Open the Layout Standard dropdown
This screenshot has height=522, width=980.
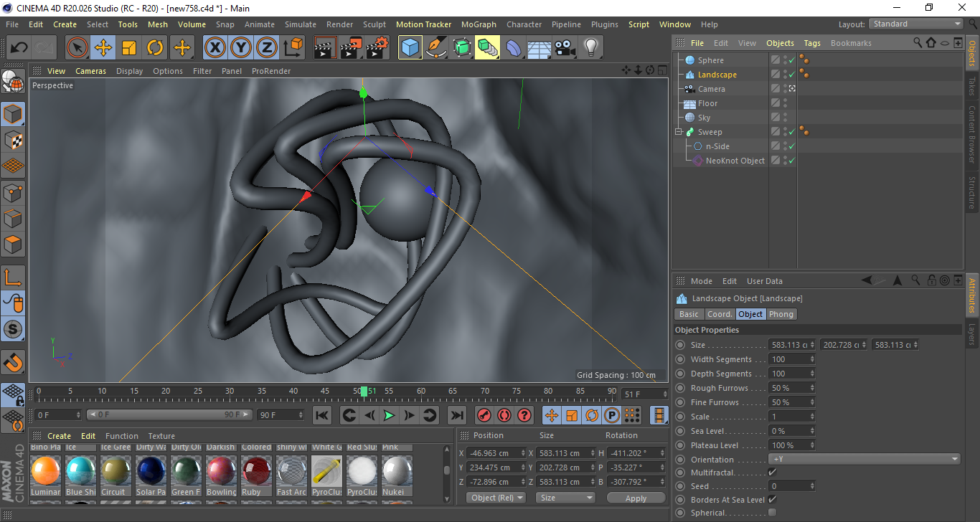(x=916, y=24)
